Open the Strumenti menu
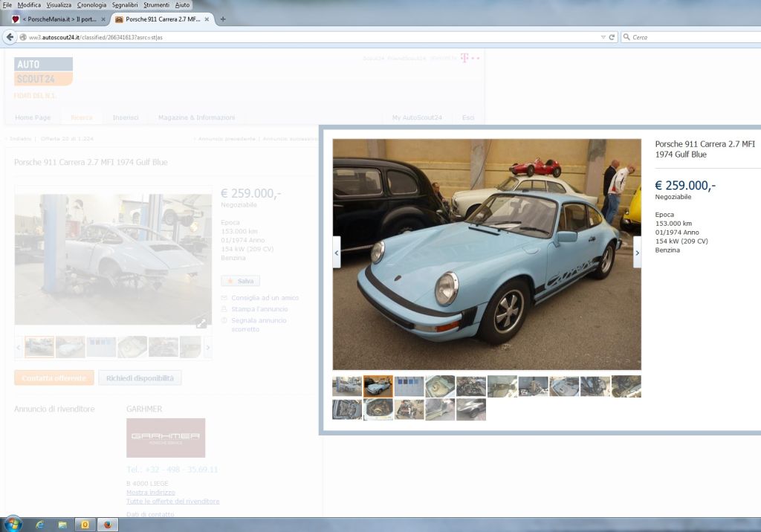This screenshot has height=532, width=761. coord(156,5)
